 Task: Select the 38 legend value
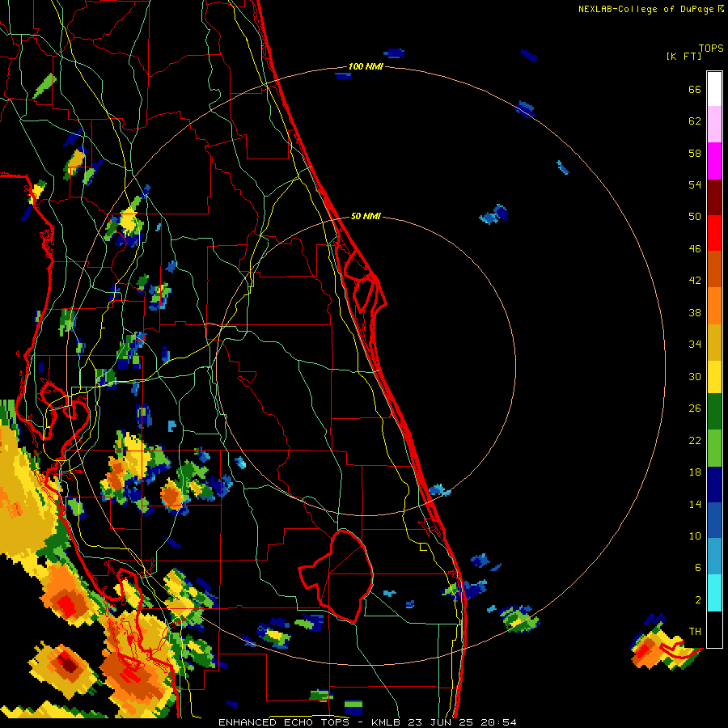[695, 313]
